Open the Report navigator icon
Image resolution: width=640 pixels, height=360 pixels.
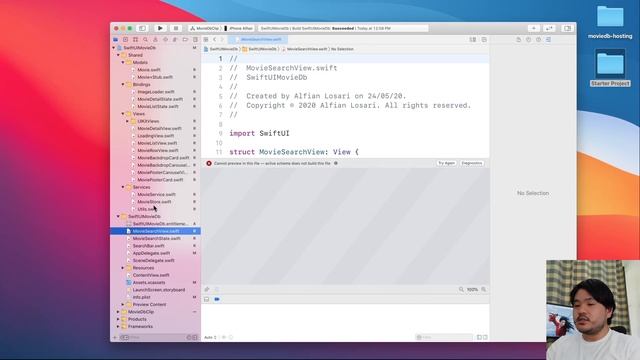tap(195, 40)
